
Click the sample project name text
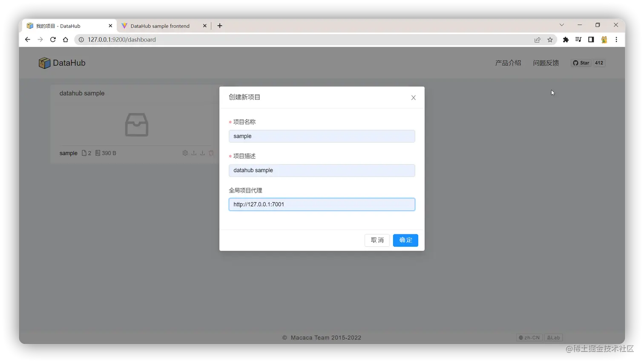68,153
